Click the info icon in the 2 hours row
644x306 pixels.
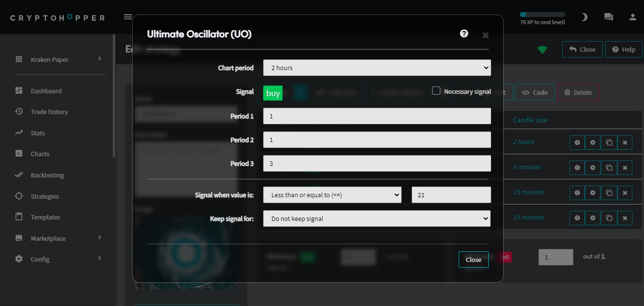[577, 142]
